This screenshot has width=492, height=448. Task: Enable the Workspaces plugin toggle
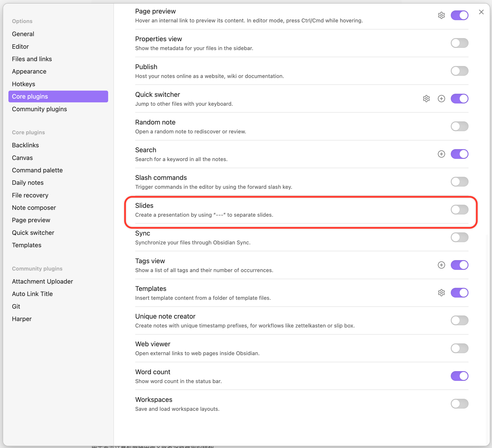(459, 404)
